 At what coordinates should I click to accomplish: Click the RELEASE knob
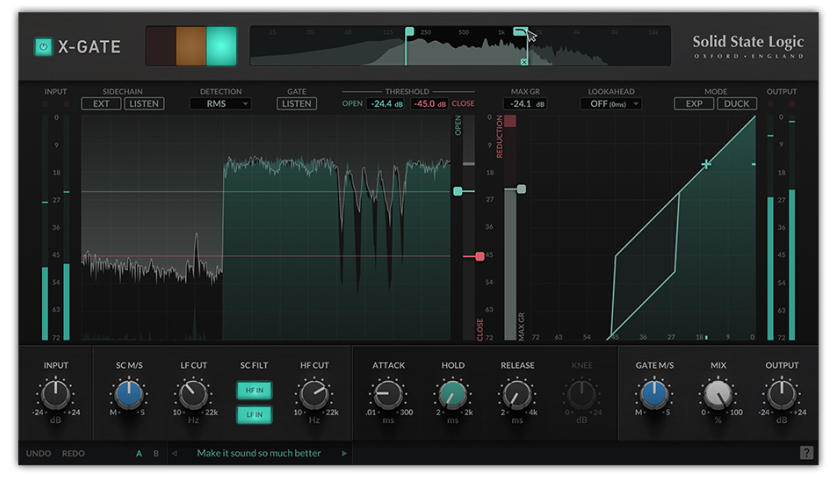coord(517,394)
